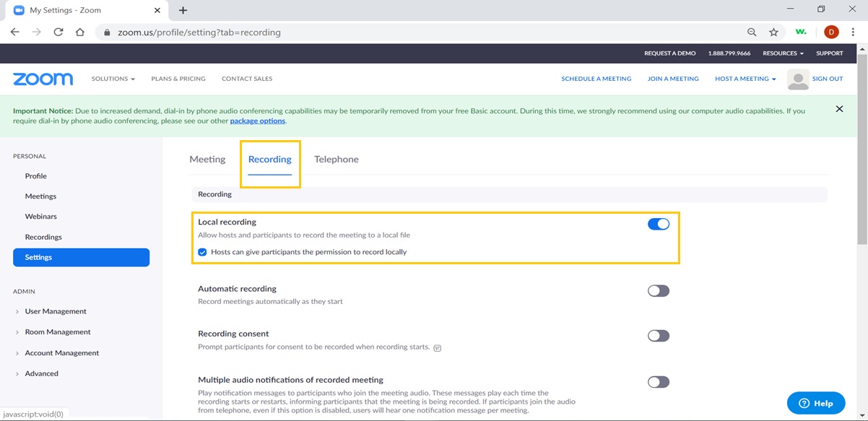Image resolution: width=868 pixels, height=421 pixels.
Task: Open the Recording consent info icon
Action: click(x=438, y=347)
